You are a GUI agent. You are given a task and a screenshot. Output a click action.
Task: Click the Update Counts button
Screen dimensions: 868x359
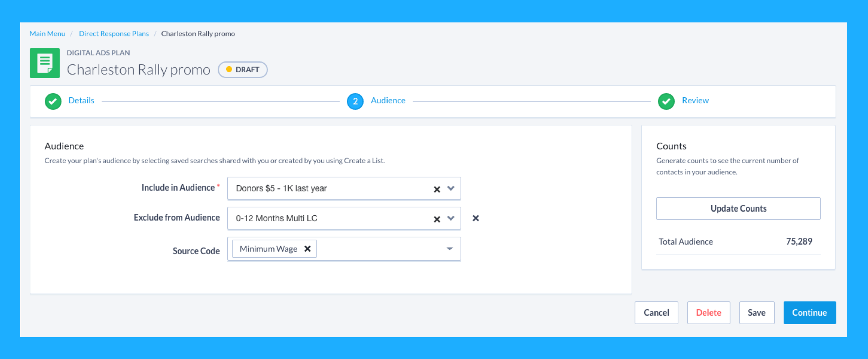738,208
